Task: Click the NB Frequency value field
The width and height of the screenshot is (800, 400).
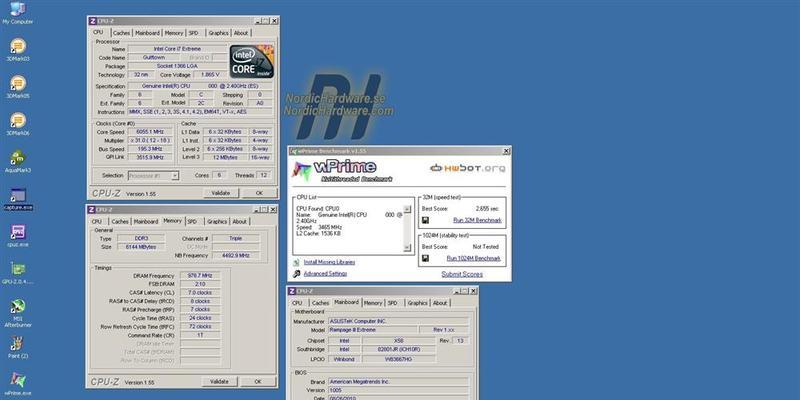Action: [235, 255]
